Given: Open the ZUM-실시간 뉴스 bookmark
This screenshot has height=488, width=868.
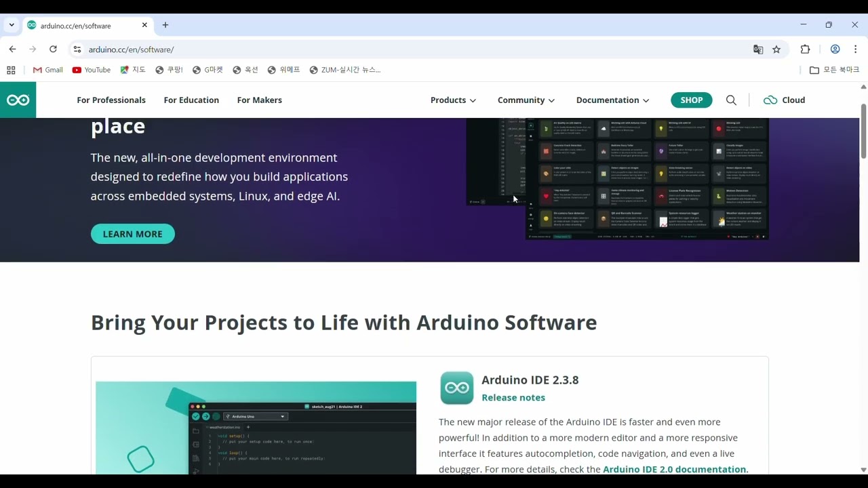Looking at the screenshot, I should (345, 70).
